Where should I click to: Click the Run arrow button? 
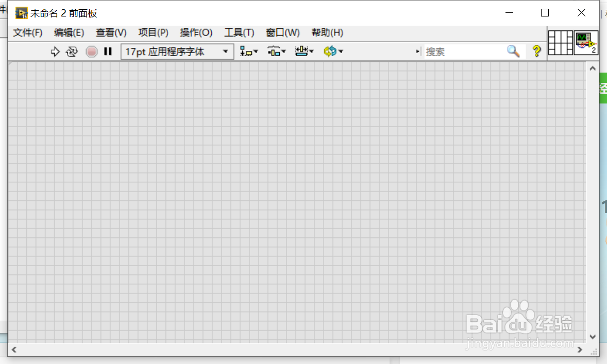[55, 51]
